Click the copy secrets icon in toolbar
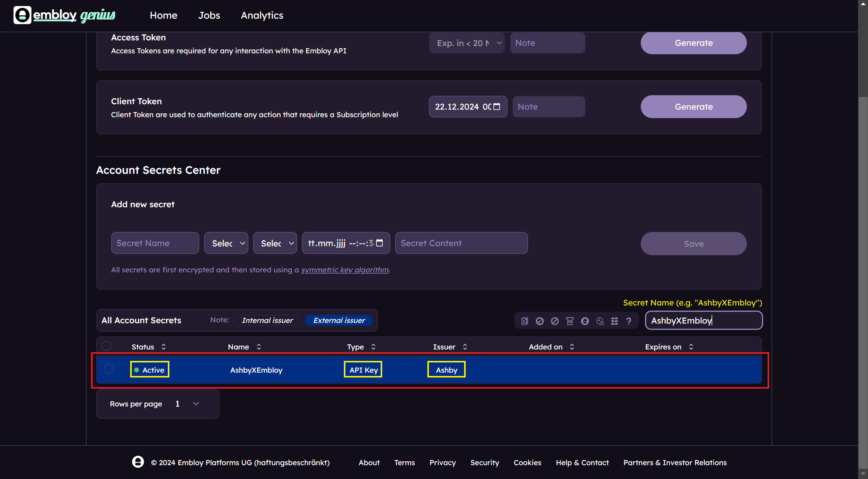 tap(524, 321)
